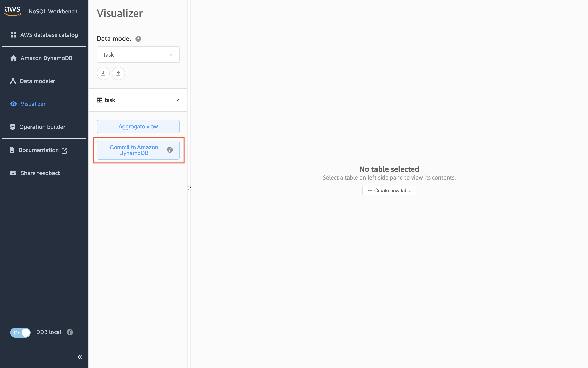
Task: Open Share feedback
Action: click(x=35, y=173)
